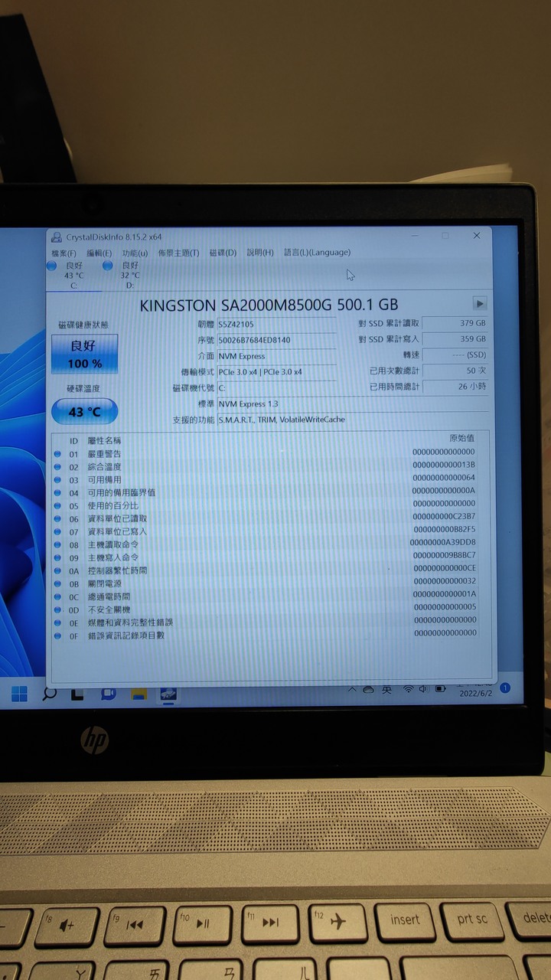This screenshot has height=980, width=551.
Task: Click the 原始值 column header
Action: pyautogui.click(x=461, y=438)
